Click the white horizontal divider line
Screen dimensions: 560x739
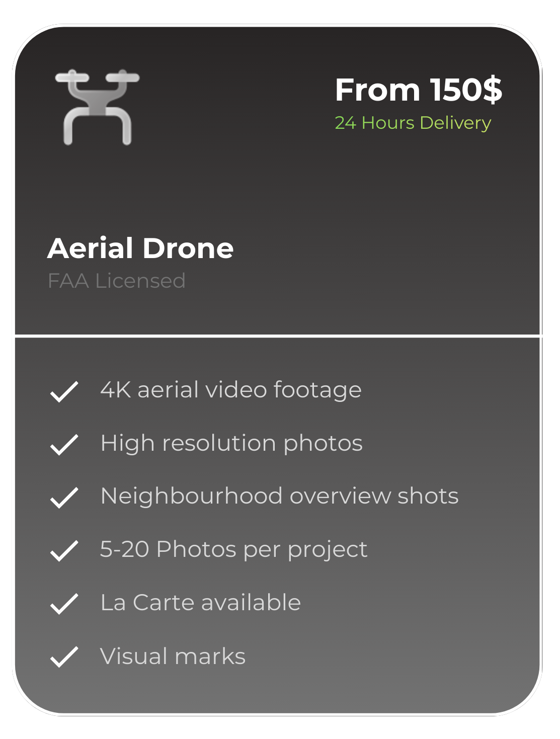coord(277,335)
